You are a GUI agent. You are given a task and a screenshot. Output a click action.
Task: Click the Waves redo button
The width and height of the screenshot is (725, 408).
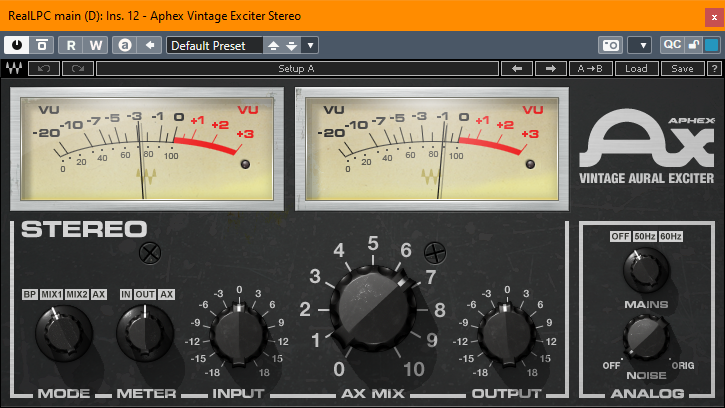pyautogui.click(x=78, y=68)
